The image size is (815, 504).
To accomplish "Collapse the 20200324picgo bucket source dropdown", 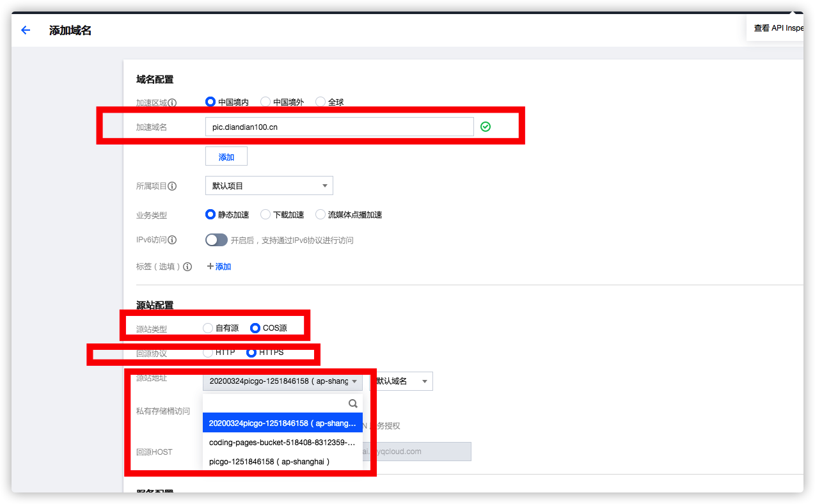I will [282, 381].
